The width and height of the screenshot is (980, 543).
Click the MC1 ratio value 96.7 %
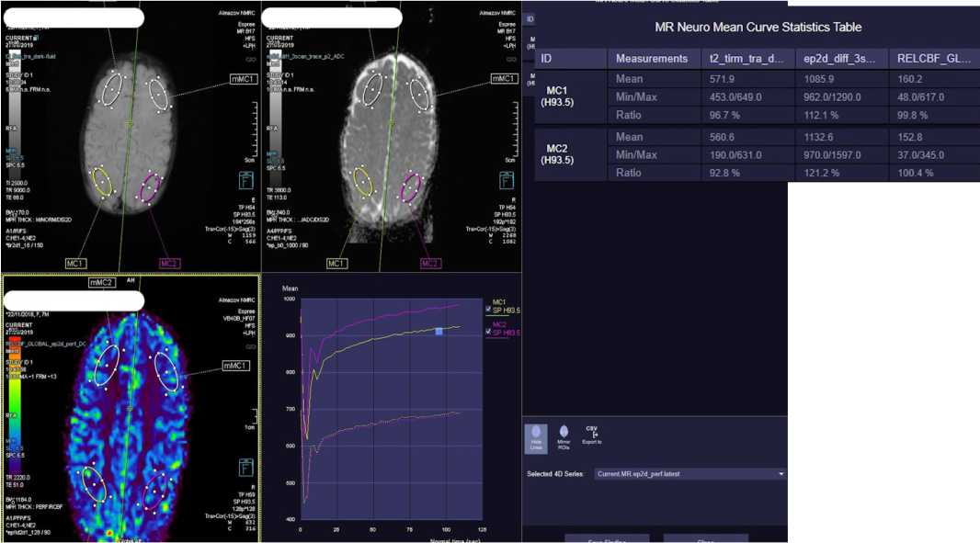pos(724,116)
